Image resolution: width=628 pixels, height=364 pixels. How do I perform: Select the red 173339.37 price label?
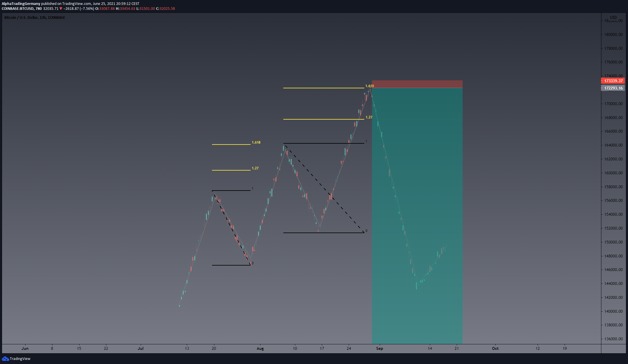pos(613,81)
